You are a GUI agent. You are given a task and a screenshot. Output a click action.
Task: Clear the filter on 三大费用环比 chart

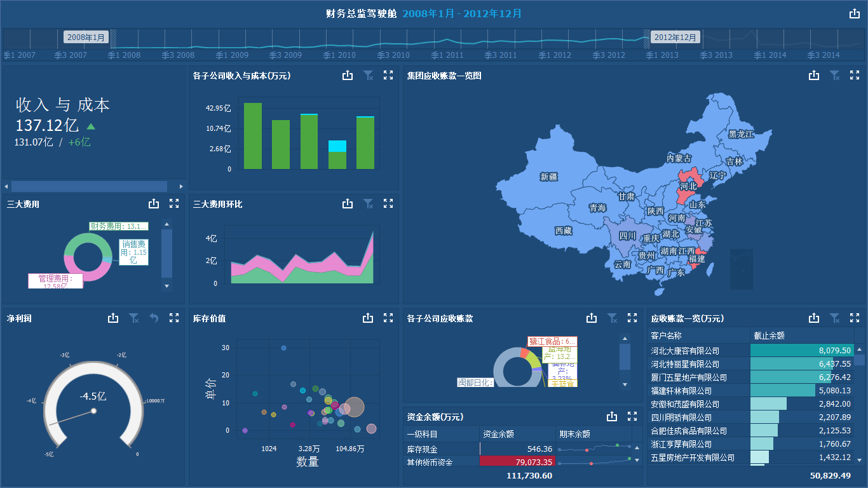click(x=368, y=203)
